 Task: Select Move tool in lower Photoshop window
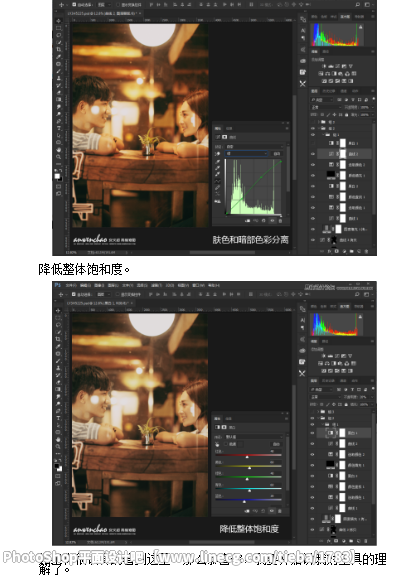[x=58, y=311]
